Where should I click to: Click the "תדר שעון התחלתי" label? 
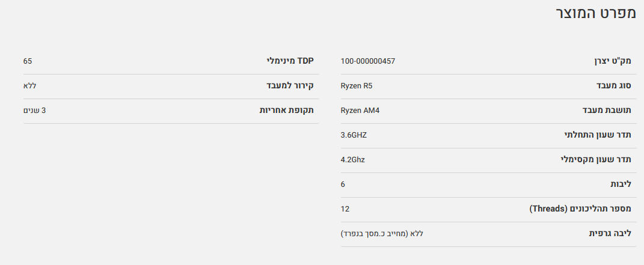click(x=597, y=135)
